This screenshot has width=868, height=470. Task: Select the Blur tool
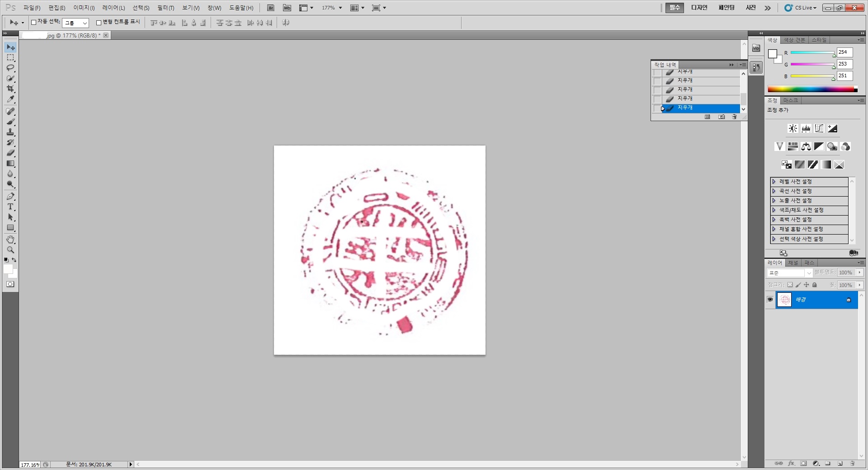click(x=10, y=174)
